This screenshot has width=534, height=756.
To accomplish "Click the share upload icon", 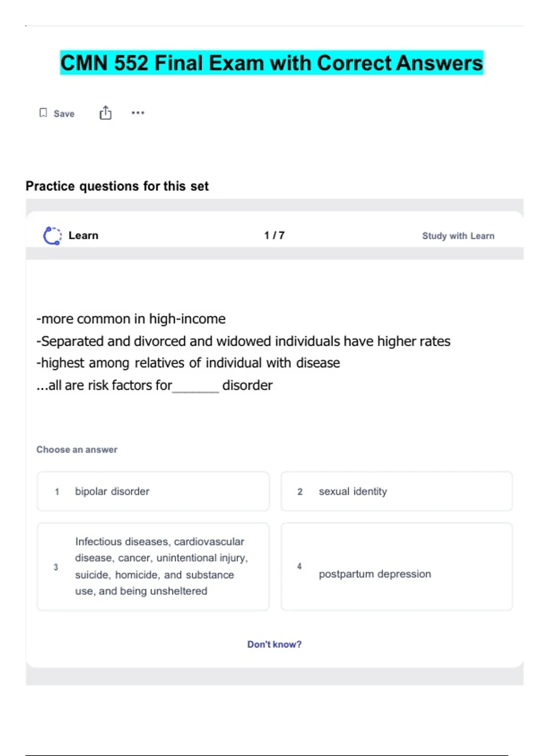I will pyautogui.click(x=105, y=113).
